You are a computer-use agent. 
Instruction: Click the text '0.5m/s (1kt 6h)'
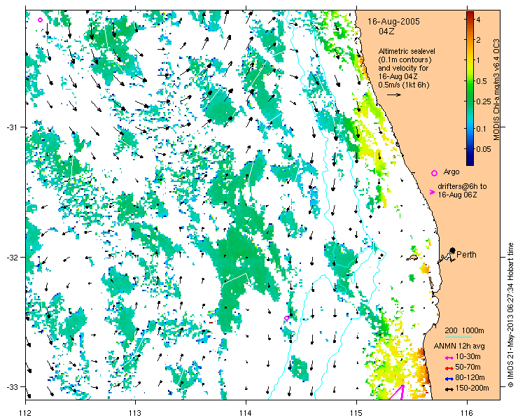(x=404, y=85)
